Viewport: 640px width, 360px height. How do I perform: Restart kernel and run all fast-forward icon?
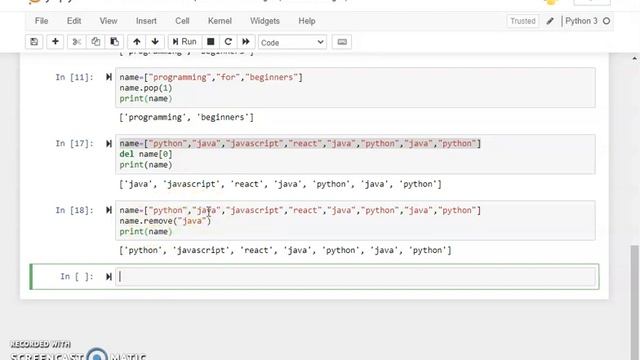pos(246,42)
